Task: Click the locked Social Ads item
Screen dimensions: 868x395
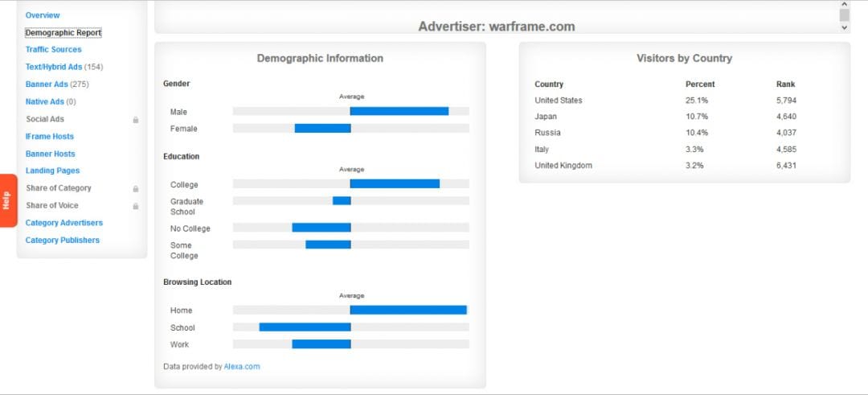Action: point(45,119)
